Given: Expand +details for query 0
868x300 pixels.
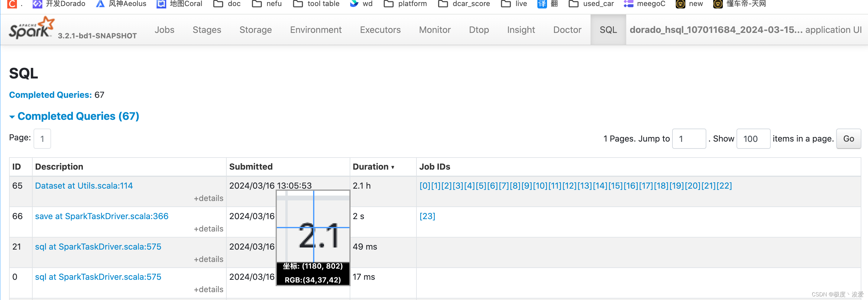Looking at the screenshot, I should (x=208, y=289).
